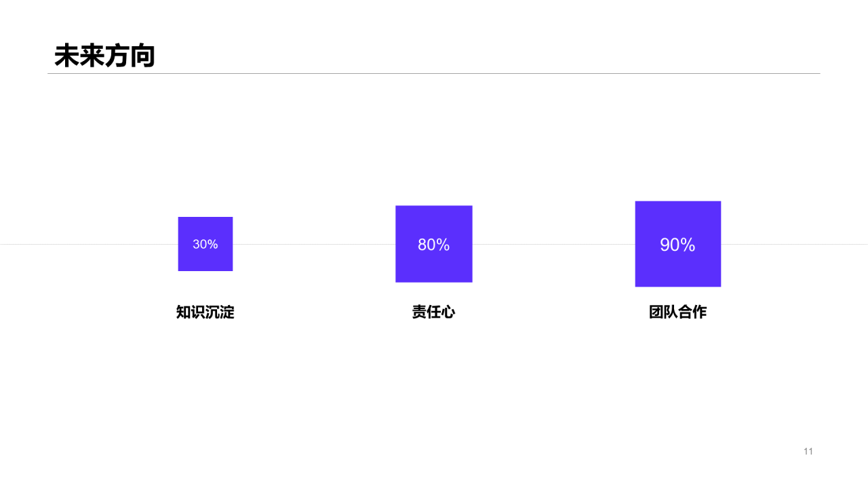
Task: Select the white 90% number text
Action: (677, 245)
